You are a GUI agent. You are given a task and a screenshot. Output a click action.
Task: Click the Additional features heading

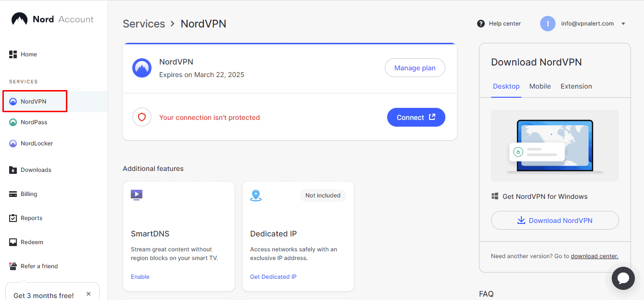pyautogui.click(x=153, y=169)
